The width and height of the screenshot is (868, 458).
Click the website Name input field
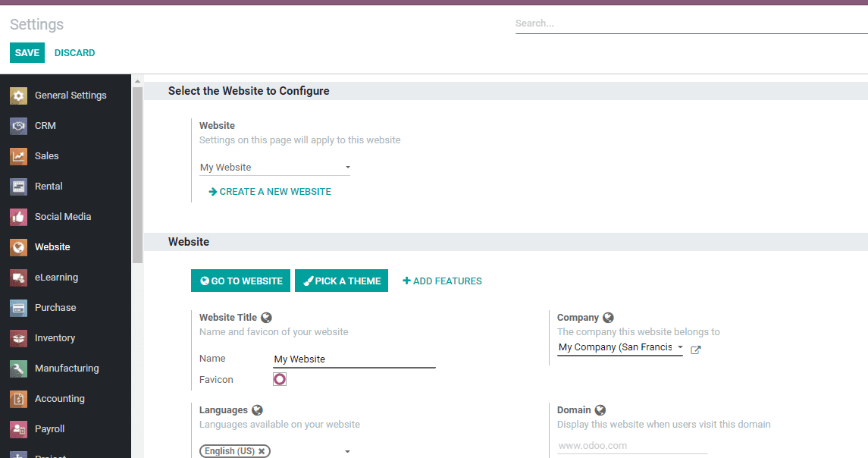(354, 359)
